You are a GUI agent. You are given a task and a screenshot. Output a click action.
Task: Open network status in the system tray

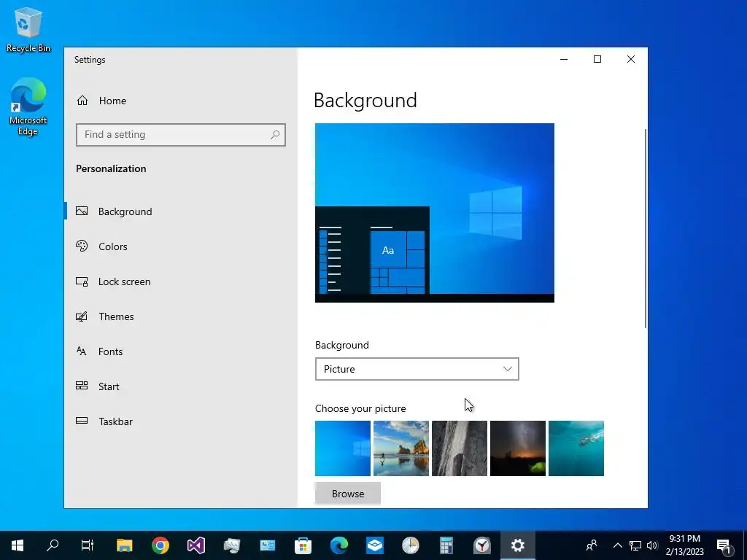click(635, 545)
